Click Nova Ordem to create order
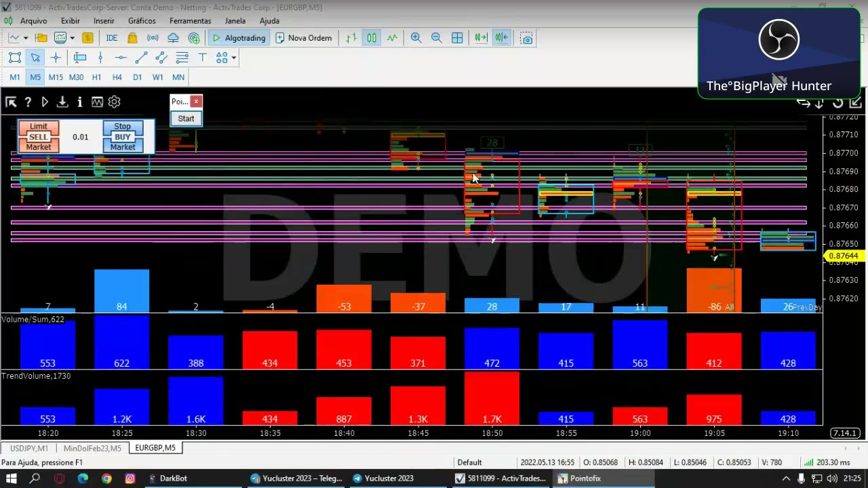 point(304,38)
